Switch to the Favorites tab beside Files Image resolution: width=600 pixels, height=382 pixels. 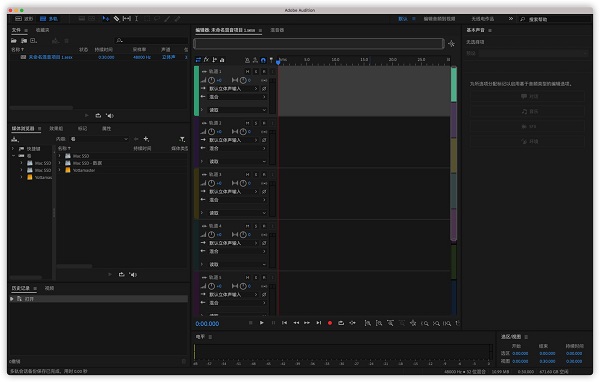point(42,30)
